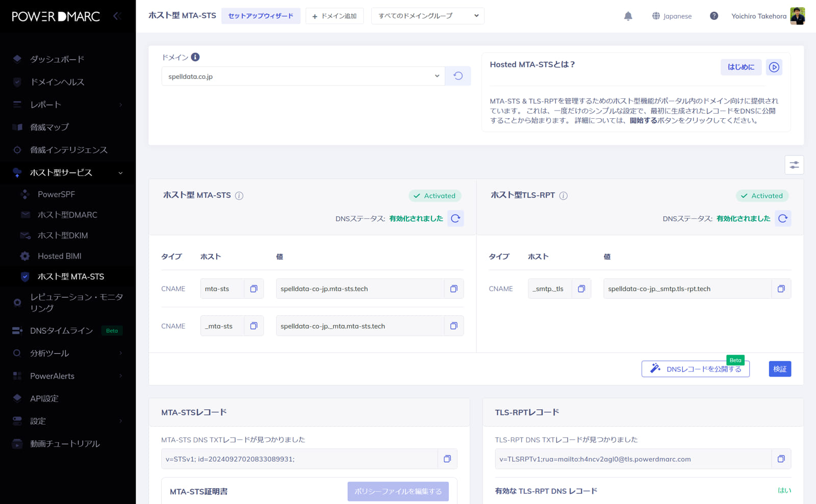Viewport: 816px width, 504px height.
Task: Copy the mta-sts host name
Action: 253,288
